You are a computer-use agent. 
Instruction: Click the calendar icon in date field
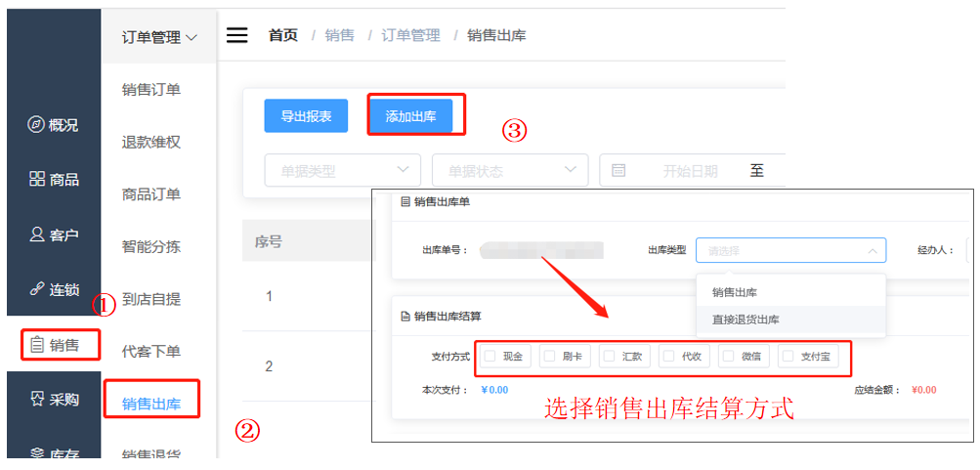618,171
